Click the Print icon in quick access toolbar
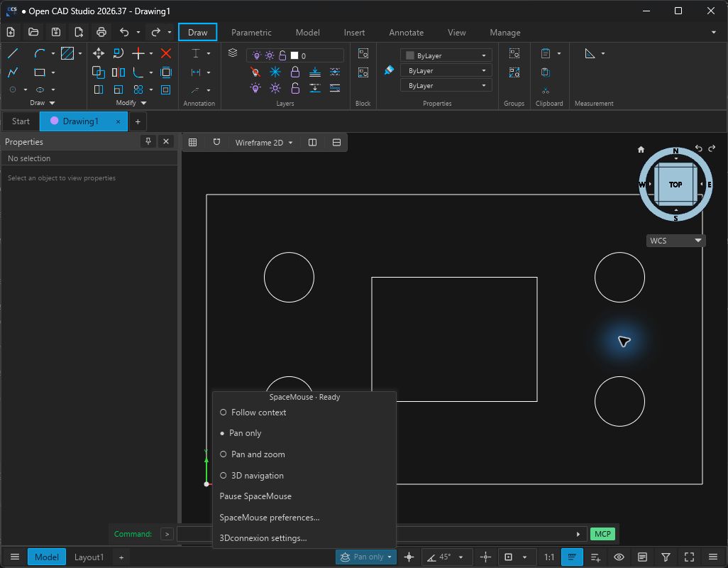728x568 pixels. tap(101, 32)
